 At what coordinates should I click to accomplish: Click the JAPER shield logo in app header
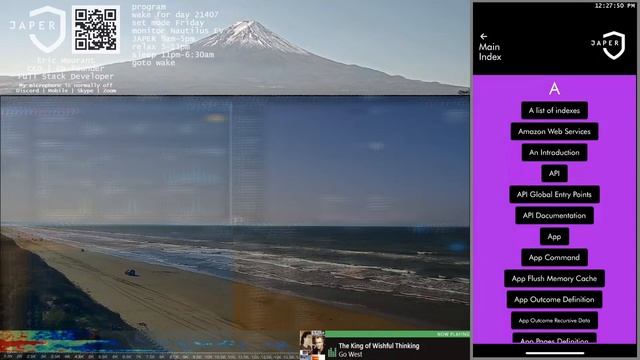(x=609, y=45)
